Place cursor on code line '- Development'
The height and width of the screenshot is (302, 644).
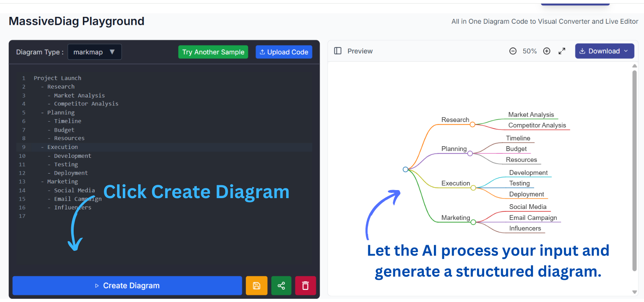[69, 156]
